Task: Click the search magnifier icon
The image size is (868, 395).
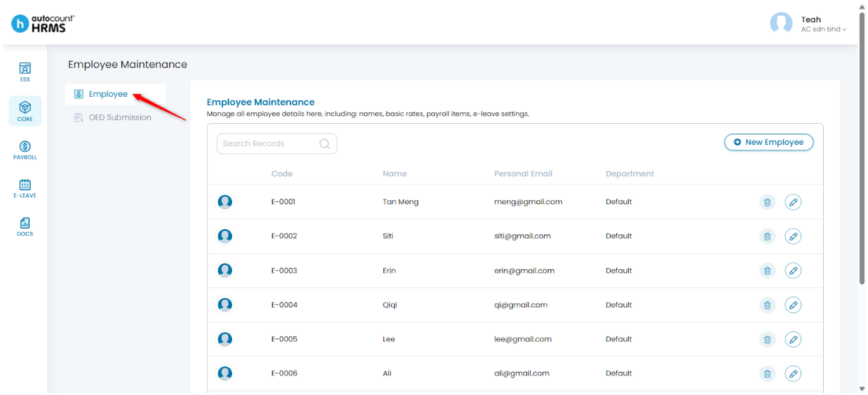Action: (x=325, y=143)
